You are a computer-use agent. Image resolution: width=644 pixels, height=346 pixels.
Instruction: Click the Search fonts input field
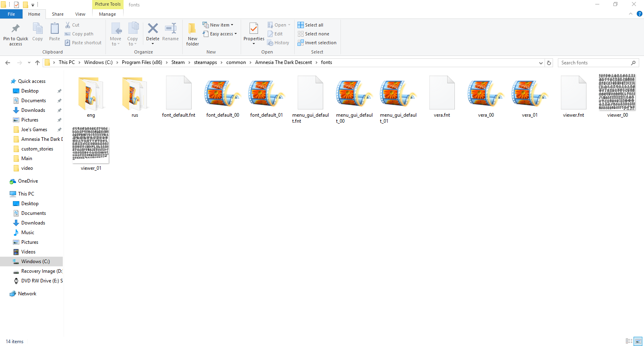594,63
